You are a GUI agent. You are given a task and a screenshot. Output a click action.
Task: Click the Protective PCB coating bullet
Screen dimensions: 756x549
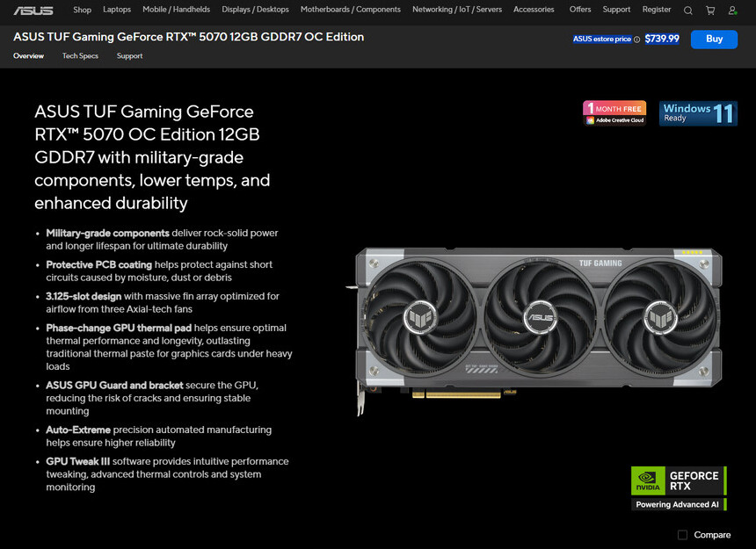pyautogui.click(x=159, y=271)
